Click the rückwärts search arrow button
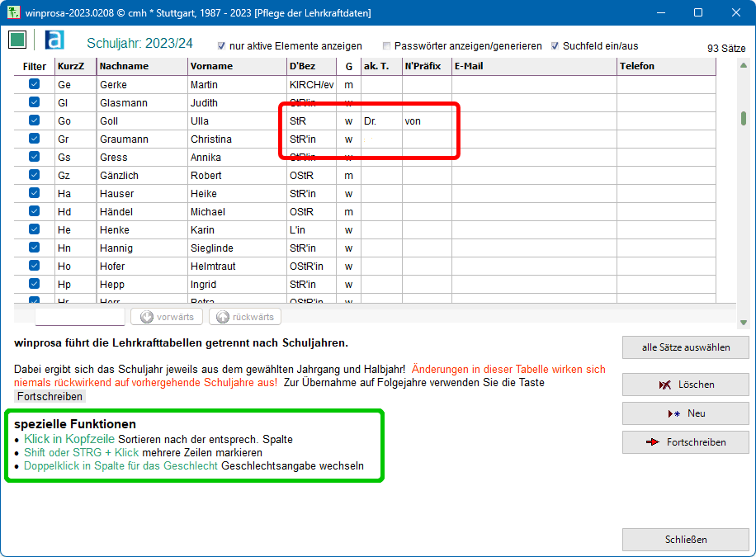The height and width of the screenshot is (557, 756). coord(245,317)
